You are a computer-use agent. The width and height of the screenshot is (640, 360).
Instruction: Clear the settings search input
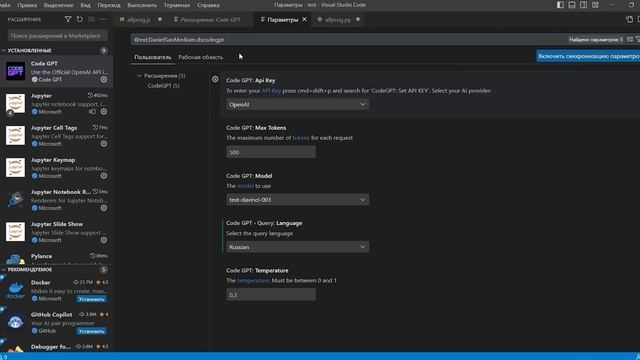point(630,40)
